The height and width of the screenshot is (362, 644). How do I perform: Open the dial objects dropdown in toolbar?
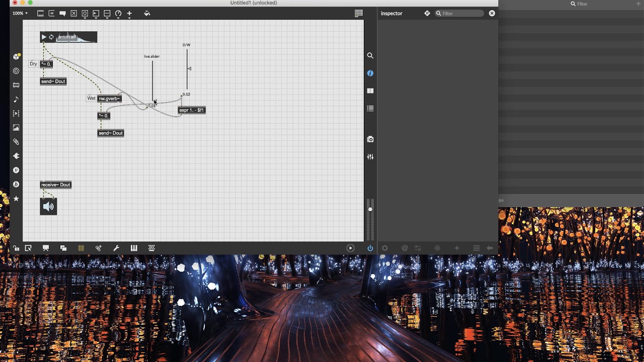(x=118, y=14)
